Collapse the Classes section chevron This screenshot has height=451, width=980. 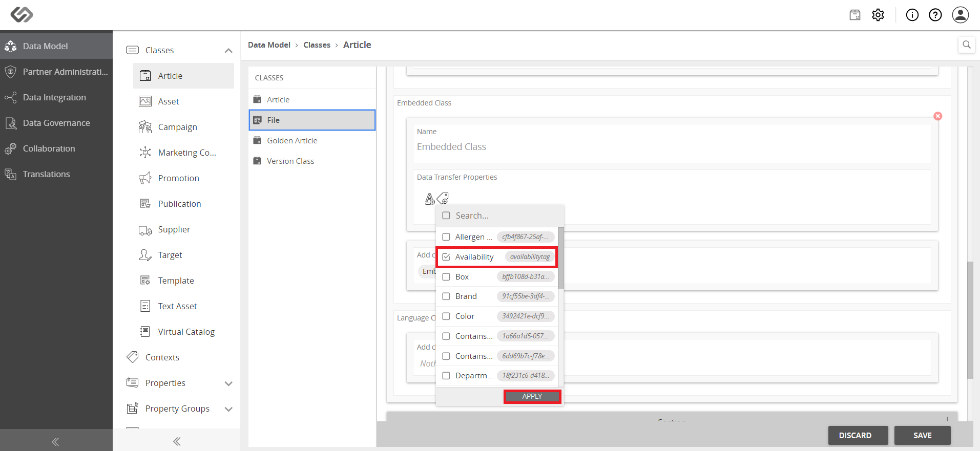pyautogui.click(x=228, y=50)
